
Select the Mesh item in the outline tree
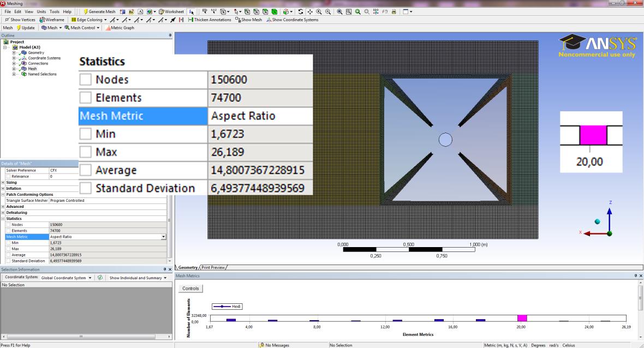click(x=32, y=69)
